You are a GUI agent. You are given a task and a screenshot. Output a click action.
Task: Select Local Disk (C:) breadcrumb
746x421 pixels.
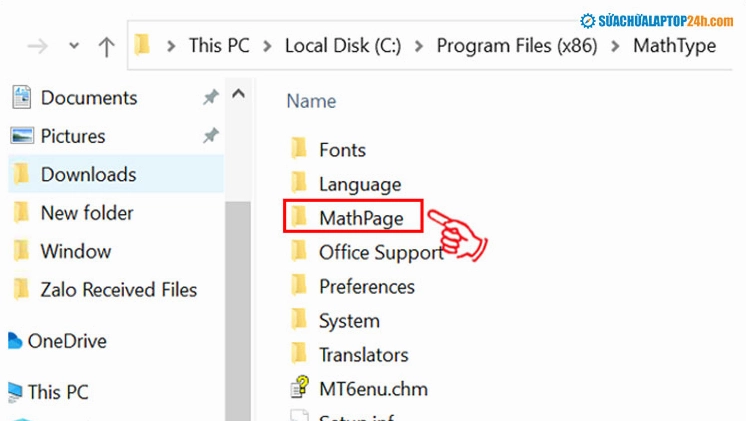[343, 46]
